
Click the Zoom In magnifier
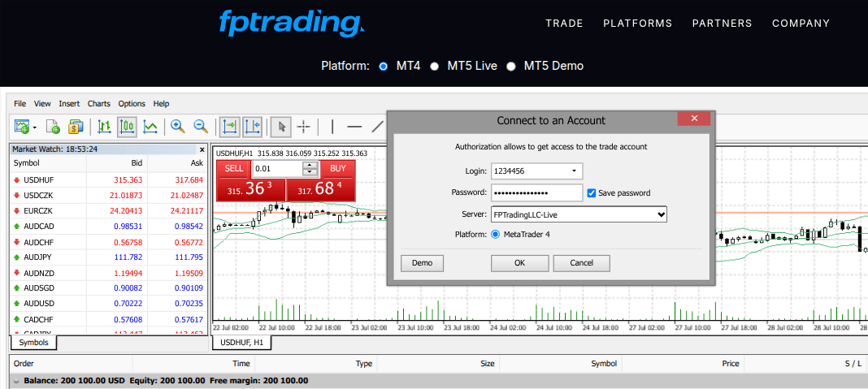pyautogui.click(x=178, y=127)
